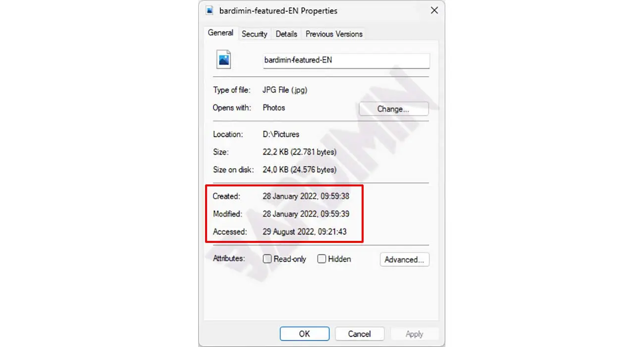Click the Modified timestamp text

pyautogui.click(x=306, y=214)
